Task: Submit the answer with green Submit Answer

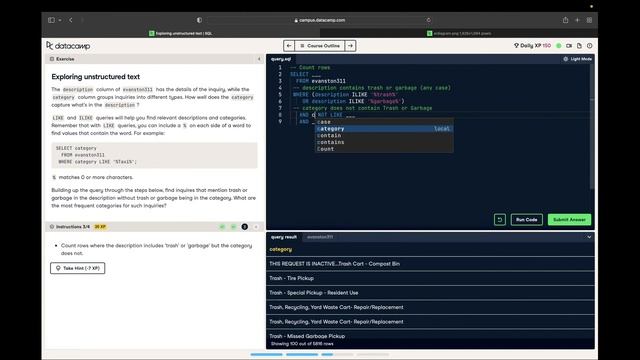Action: (x=569, y=220)
